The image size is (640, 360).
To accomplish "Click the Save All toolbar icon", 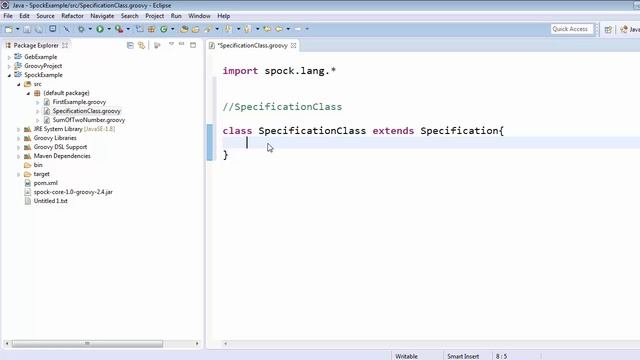I will [39, 29].
